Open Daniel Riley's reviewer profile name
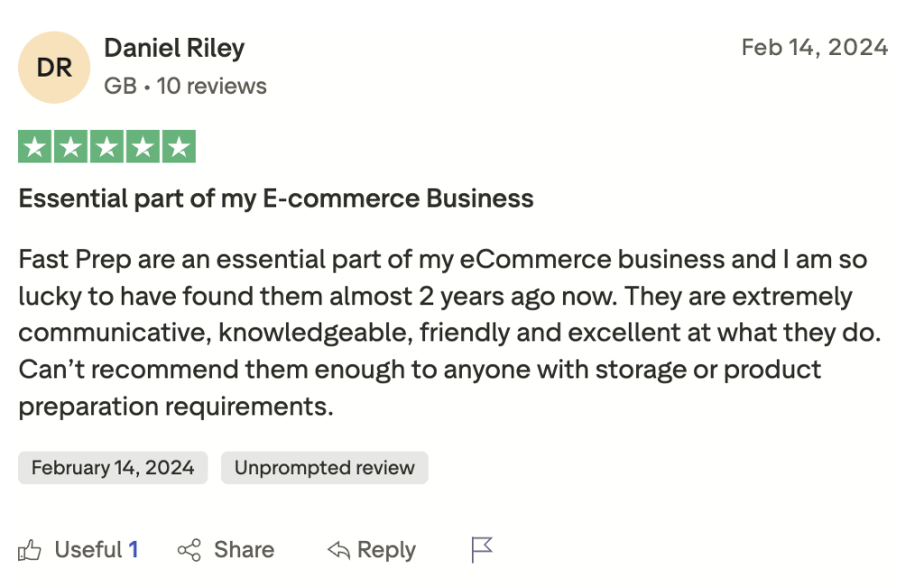The width and height of the screenshot is (924, 587). (x=174, y=48)
